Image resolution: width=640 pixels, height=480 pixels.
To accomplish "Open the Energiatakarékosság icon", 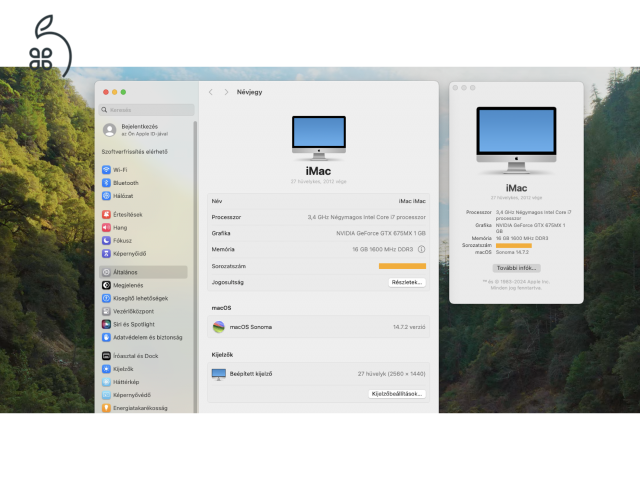I will [x=106, y=408].
